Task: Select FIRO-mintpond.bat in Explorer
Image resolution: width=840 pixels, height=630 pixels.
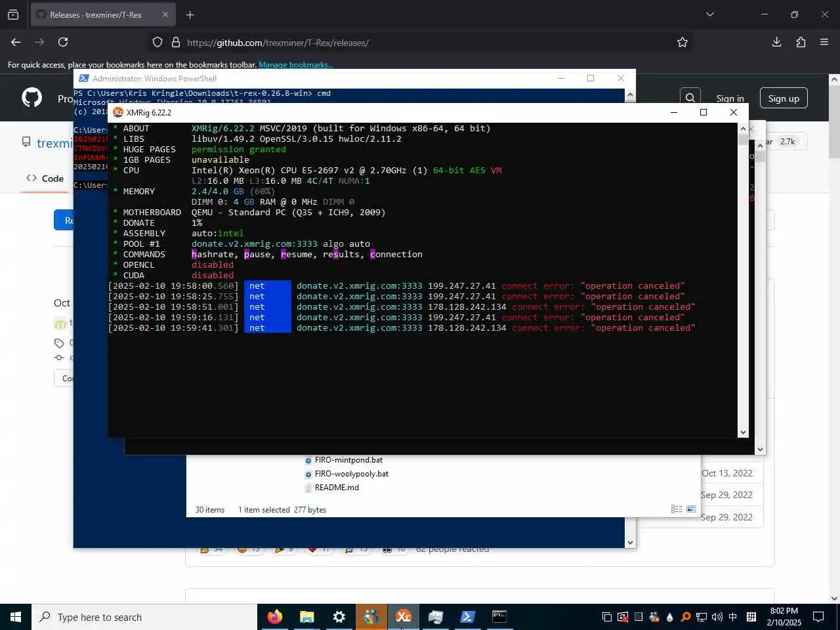Action: pyautogui.click(x=348, y=460)
